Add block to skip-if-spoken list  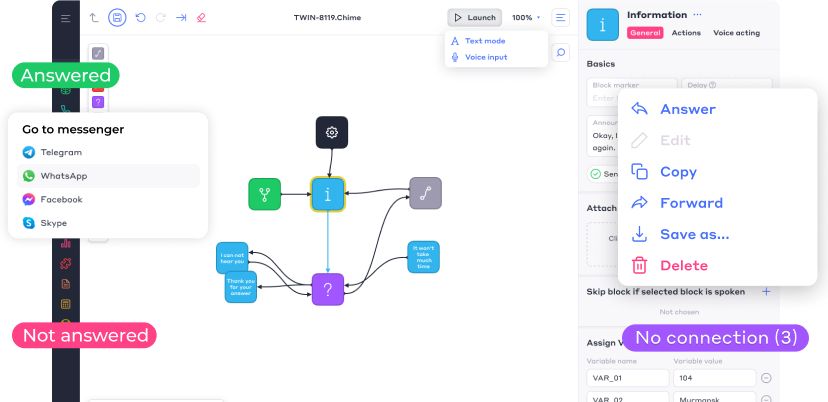(x=766, y=292)
